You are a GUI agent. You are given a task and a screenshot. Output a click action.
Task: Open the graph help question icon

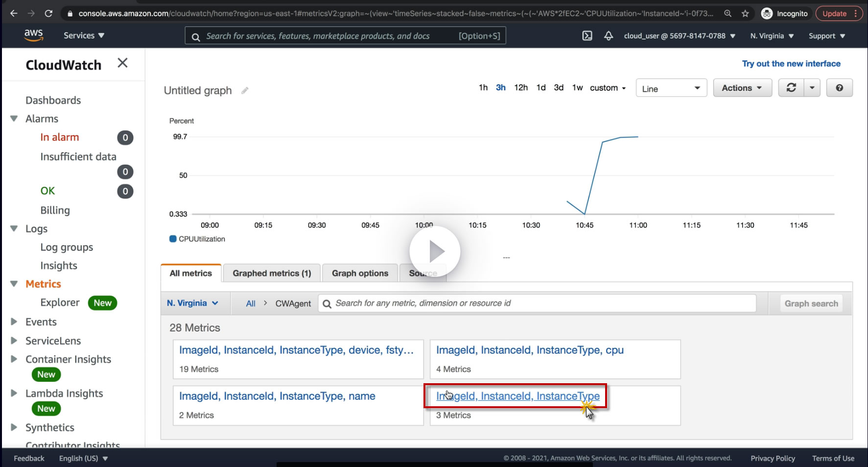(840, 88)
